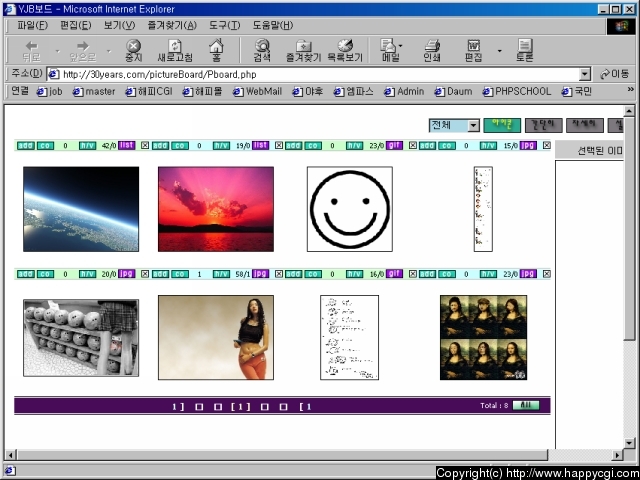Viewport: 640px width, 480px height.
Task: Print the page with 인쇄 icon
Action: point(432,51)
